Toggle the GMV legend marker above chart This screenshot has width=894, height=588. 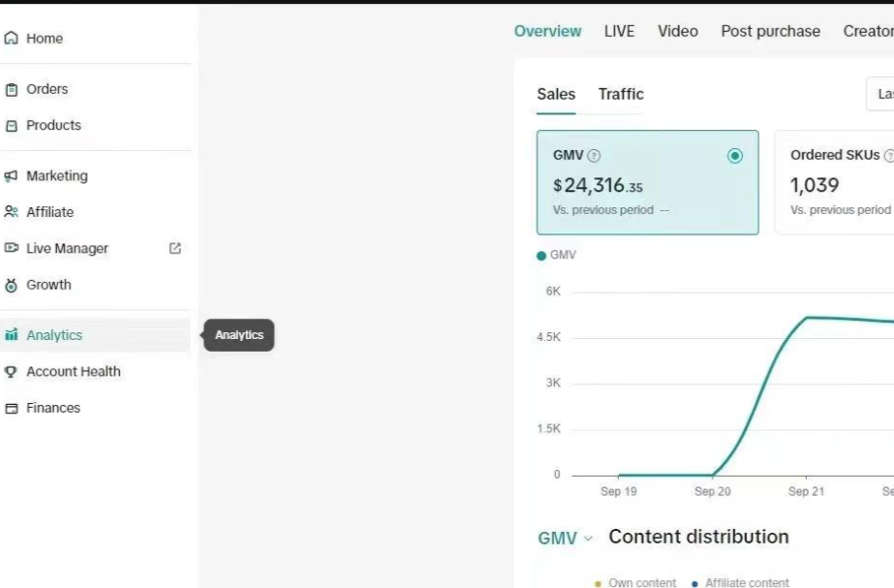541,256
